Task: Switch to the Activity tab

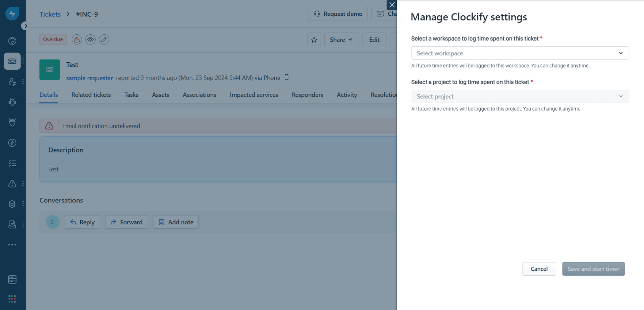Action: click(x=347, y=95)
